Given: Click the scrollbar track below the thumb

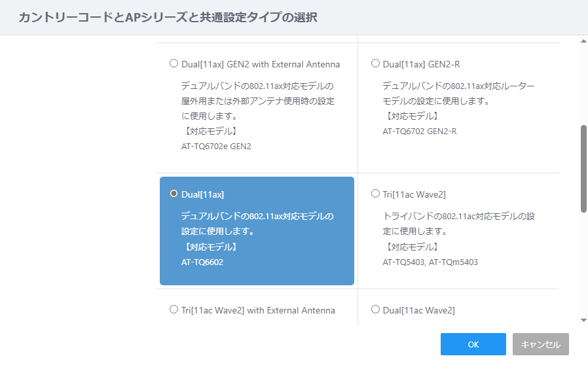Looking at the screenshot, I should (583, 264).
